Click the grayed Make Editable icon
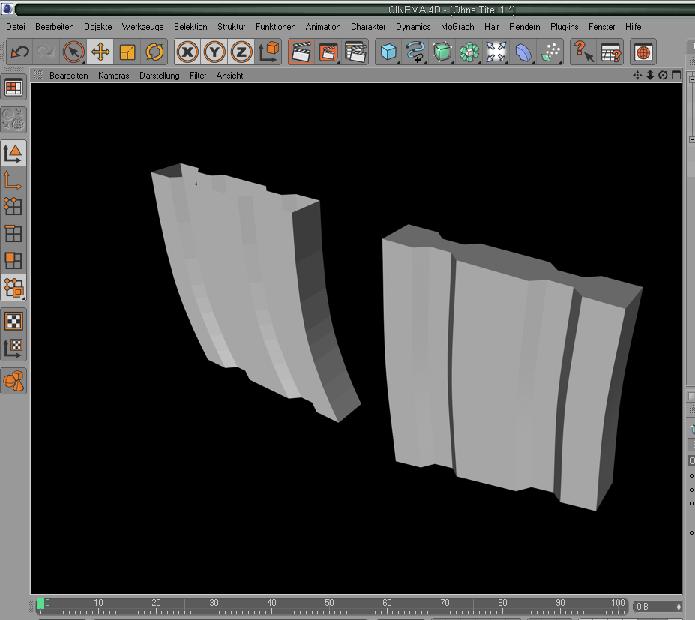Image resolution: width=695 pixels, height=620 pixels. point(14,119)
